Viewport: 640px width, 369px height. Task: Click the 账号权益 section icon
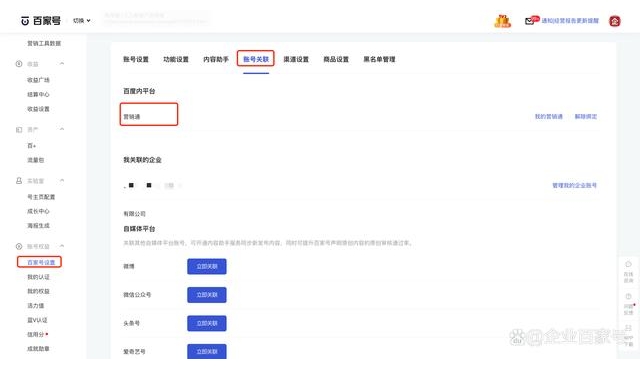(x=19, y=246)
